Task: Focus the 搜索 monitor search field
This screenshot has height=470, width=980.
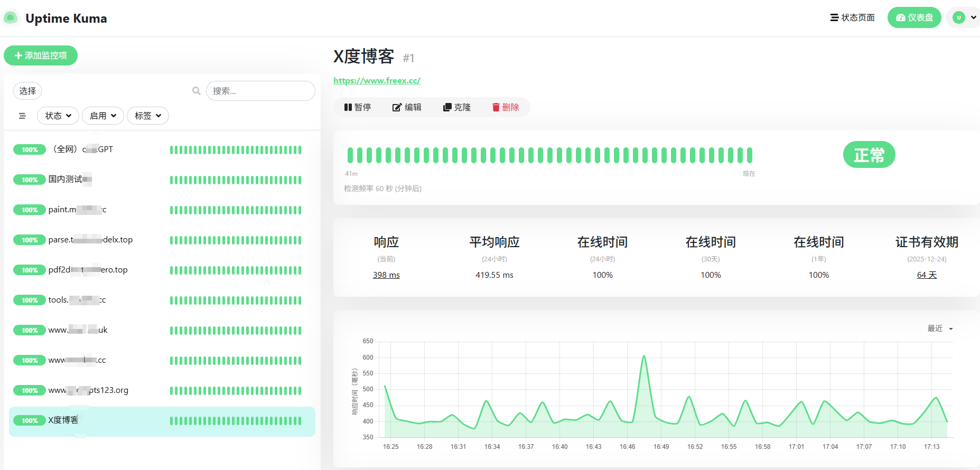Action: (260, 91)
